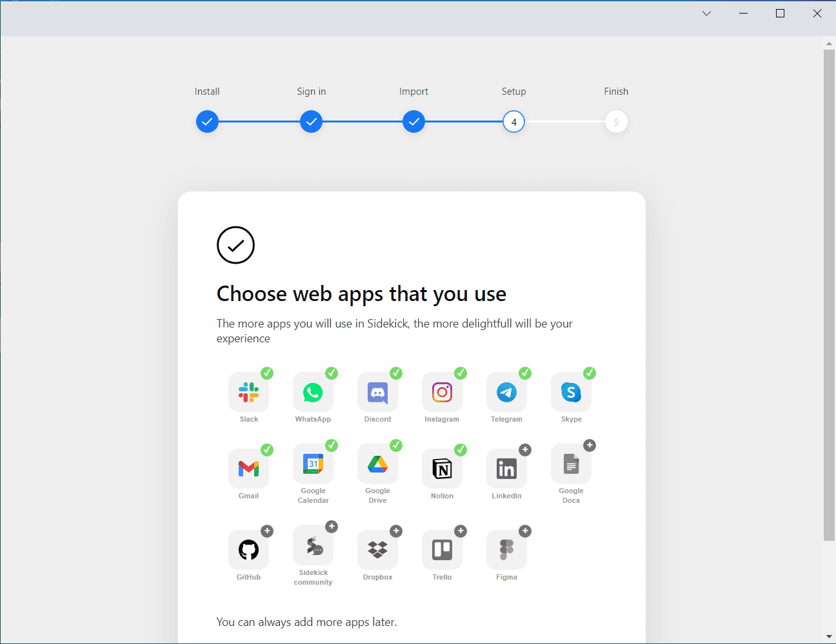The width and height of the screenshot is (836, 644).
Task: Add Dropbox with its plus badge
Action: 396,531
